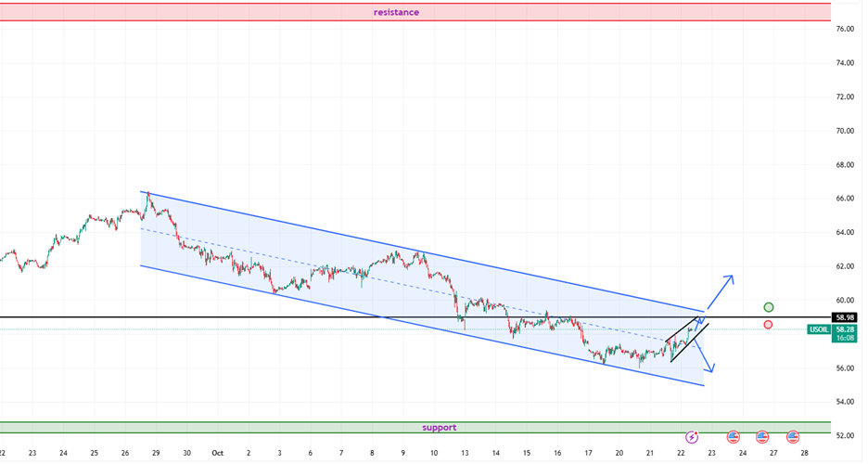Click the black 58.98 price label
Viewport: 868px width, 464px height.
pyautogui.click(x=844, y=317)
